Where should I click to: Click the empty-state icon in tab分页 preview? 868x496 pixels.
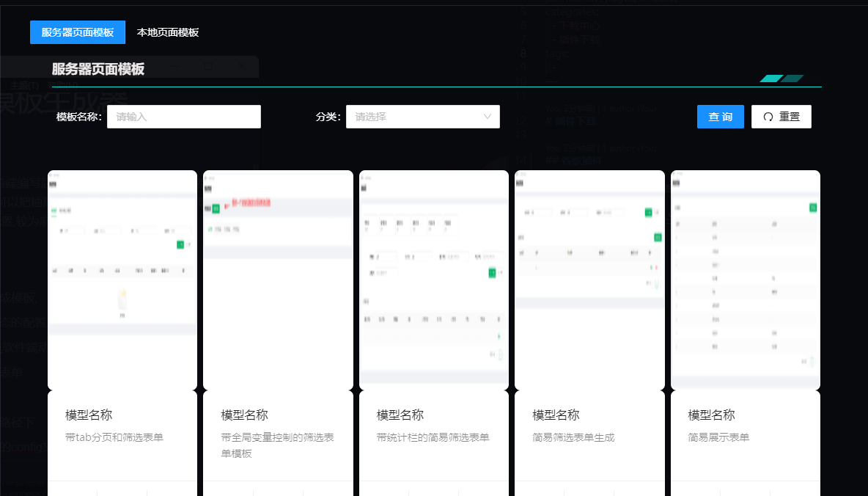coord(122,302)
